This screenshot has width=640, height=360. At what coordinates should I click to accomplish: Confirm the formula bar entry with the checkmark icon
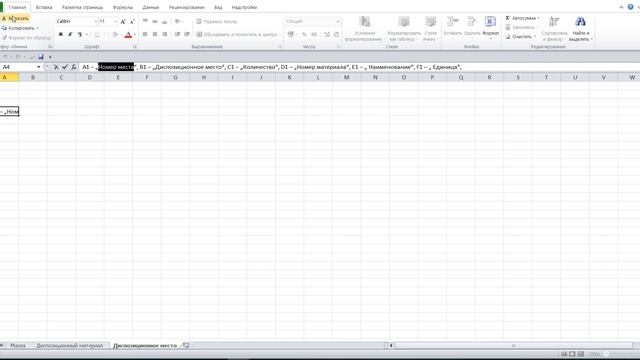(64, 67)
